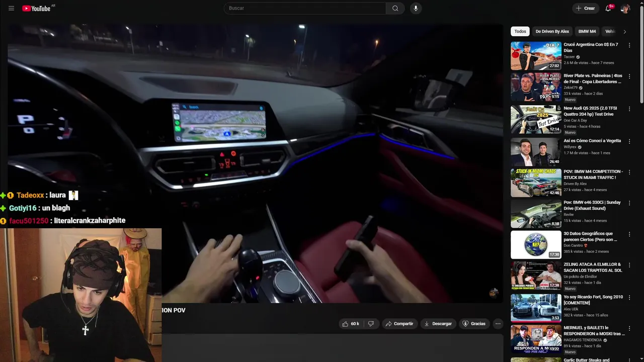The height and width of the screenshot is (362, 644).
Task: Open Ricardo Fort Song 2010 thumbnail
Action: point(536,308)
